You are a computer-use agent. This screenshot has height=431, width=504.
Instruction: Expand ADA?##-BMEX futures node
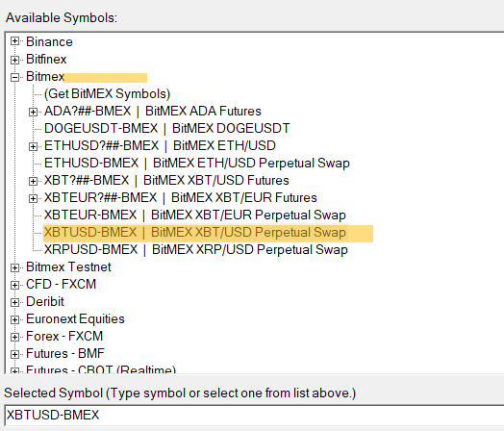point(33,112)
